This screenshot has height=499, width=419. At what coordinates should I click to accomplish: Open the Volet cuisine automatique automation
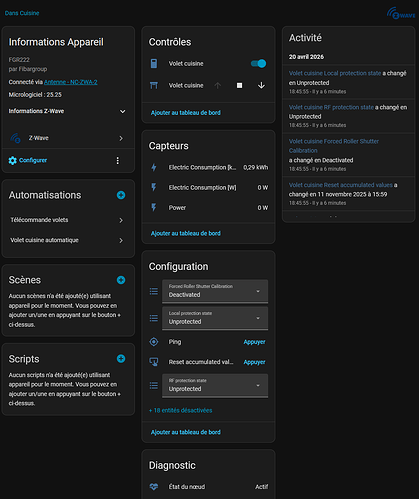68,240
